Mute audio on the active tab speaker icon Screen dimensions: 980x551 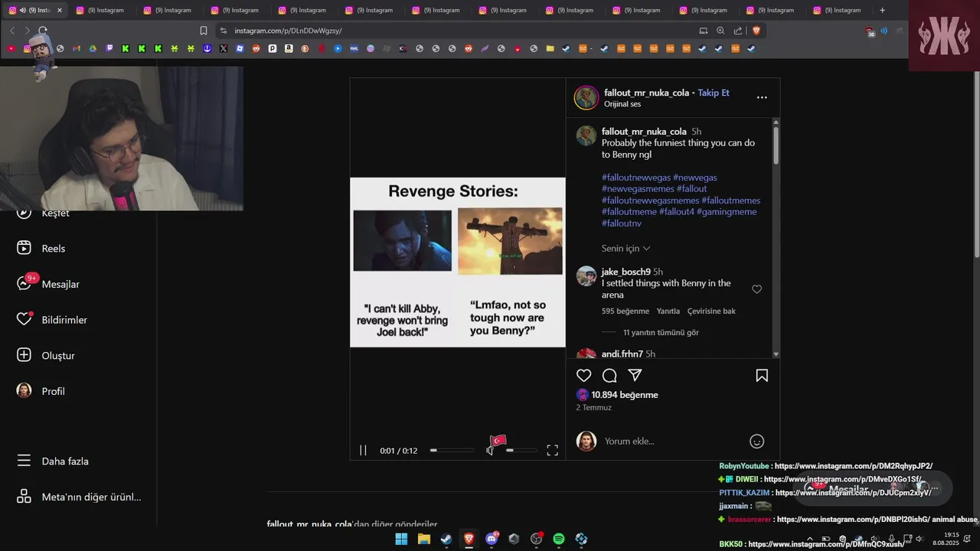tap(22, 10)
